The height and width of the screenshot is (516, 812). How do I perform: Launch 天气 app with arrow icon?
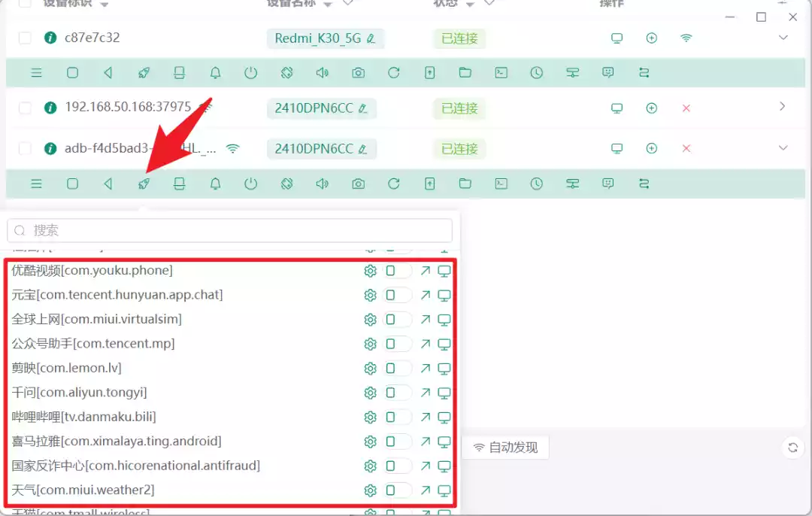pyautogui.click(x=426, y=490)
